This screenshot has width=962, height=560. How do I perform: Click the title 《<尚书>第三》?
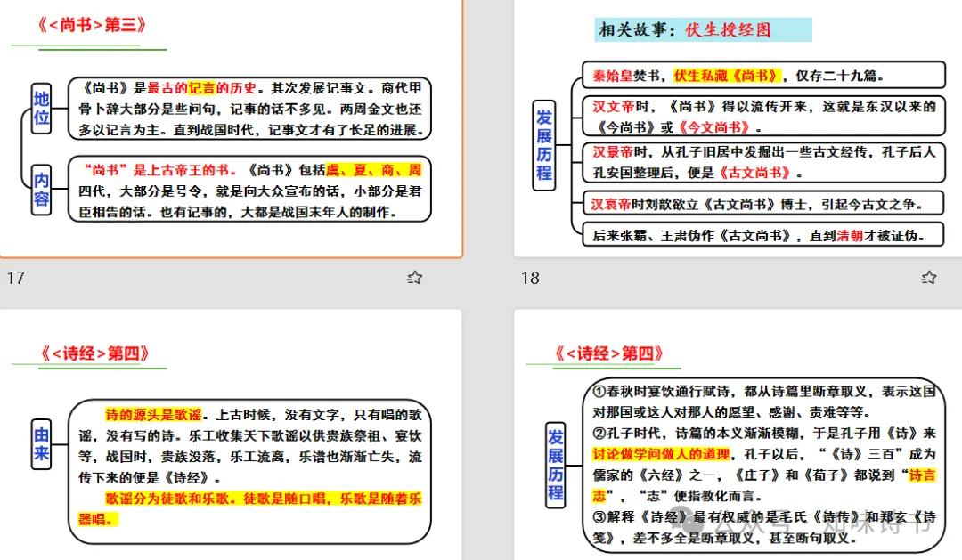pos(92,25)
